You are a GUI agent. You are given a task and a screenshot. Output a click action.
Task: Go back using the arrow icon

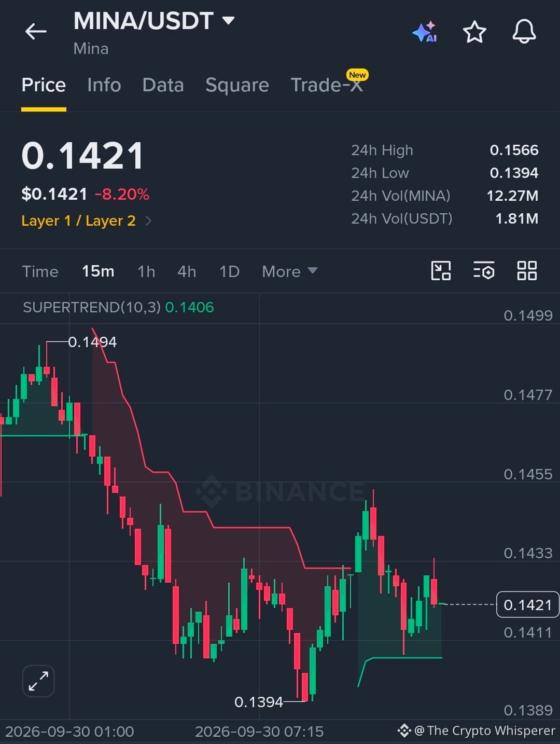36,32
